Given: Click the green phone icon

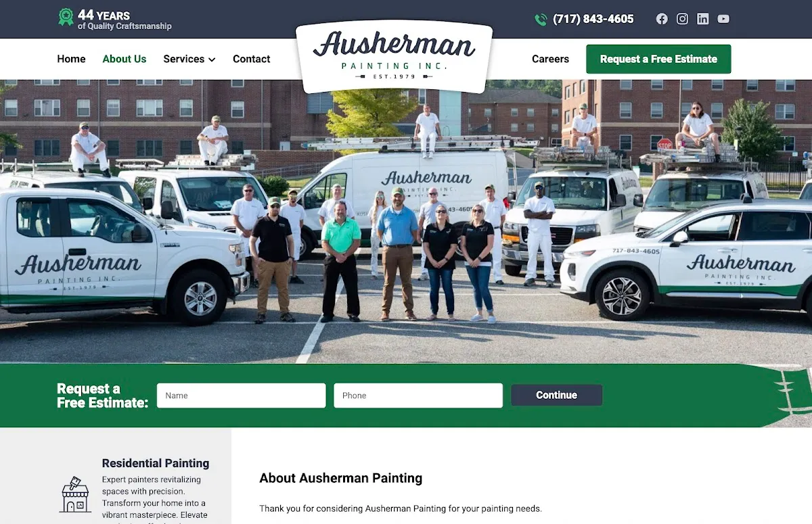Looking at the screenshot, I should (541, 20).
